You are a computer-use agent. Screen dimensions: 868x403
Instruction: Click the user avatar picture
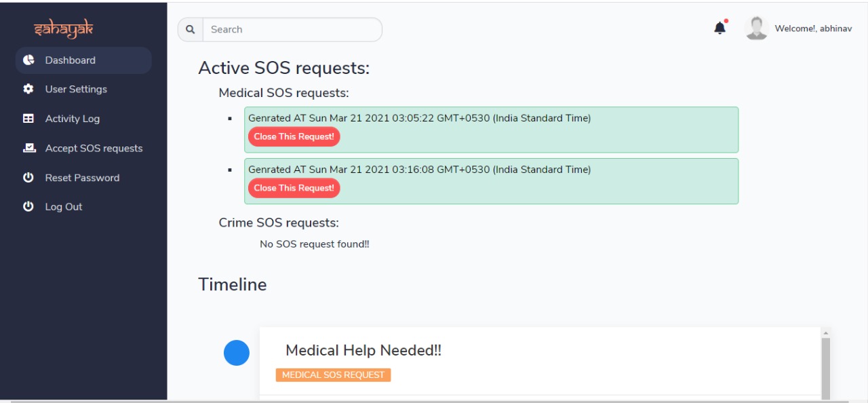click(756, 28)
